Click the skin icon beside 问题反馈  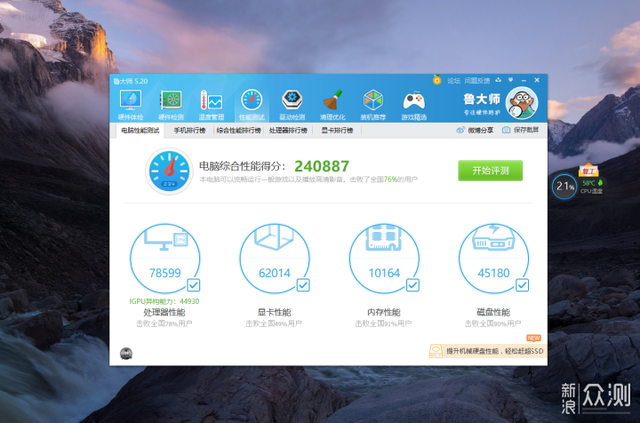[498, 80]
